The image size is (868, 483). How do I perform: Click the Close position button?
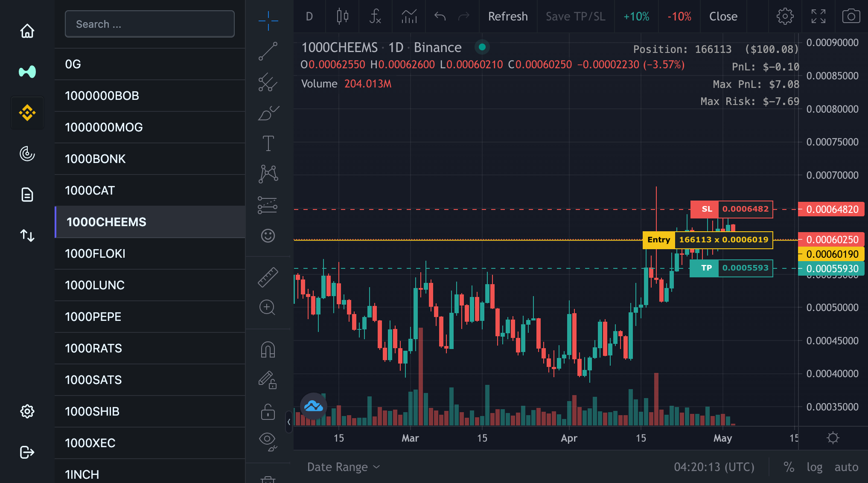(723, 16)
